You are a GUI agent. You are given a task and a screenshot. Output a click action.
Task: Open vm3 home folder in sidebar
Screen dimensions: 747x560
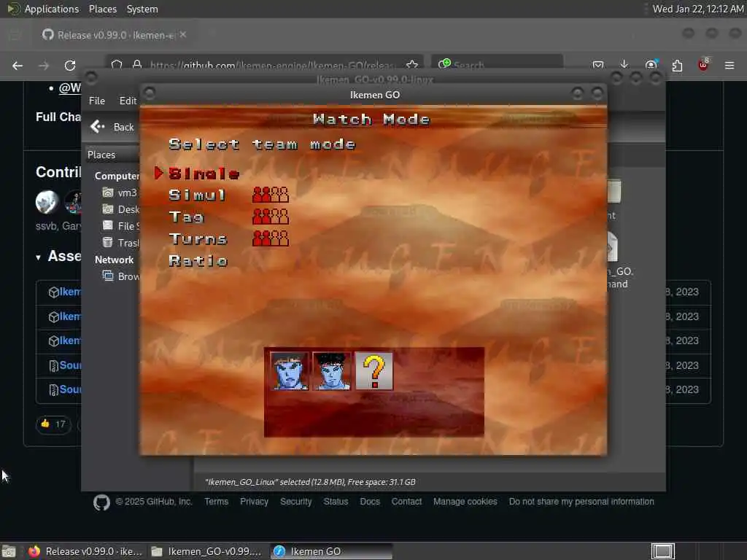click(x=120, y=192)
